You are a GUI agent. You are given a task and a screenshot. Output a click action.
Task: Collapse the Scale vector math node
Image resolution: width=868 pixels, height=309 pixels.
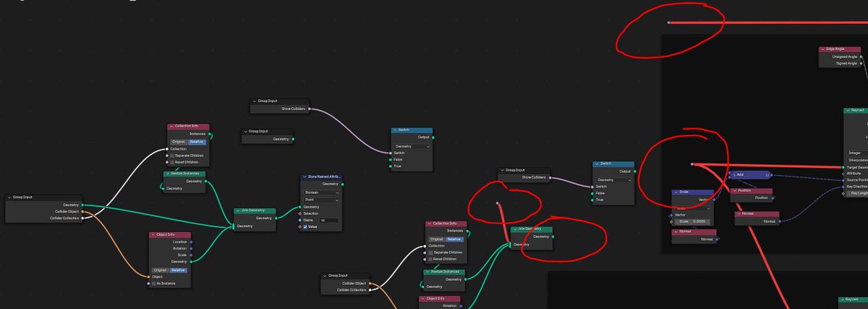[x=676, y=192]
